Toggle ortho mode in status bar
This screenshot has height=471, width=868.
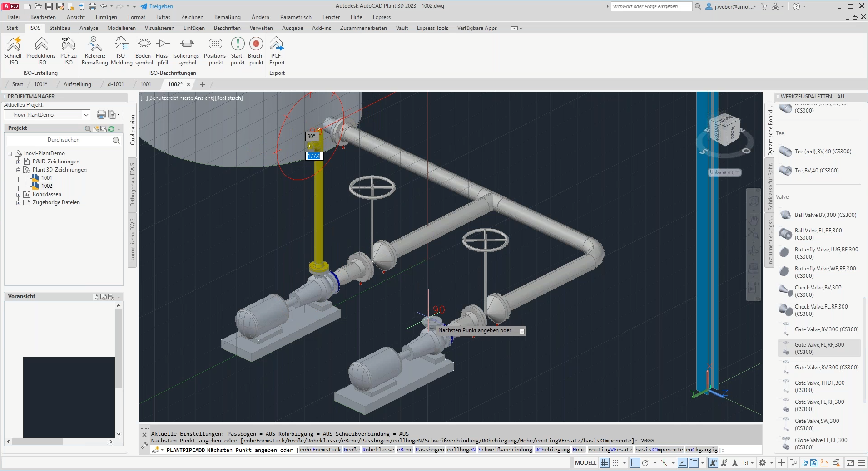pyautogui.click(x=635, y=463)
